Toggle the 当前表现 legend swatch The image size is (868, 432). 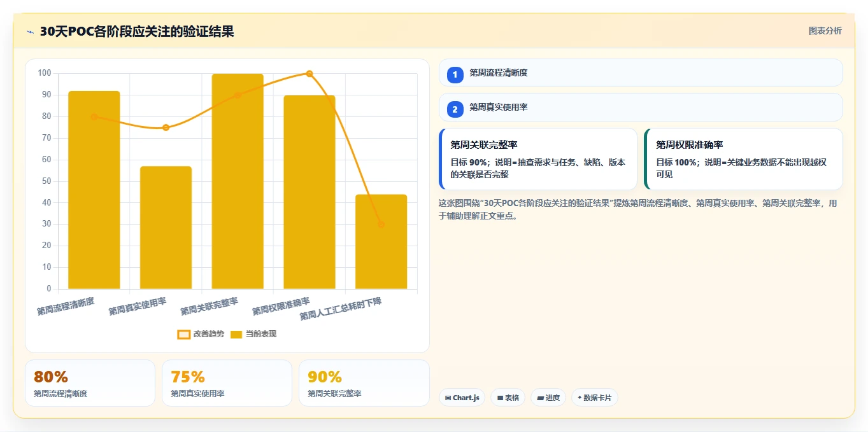[236, 334]
